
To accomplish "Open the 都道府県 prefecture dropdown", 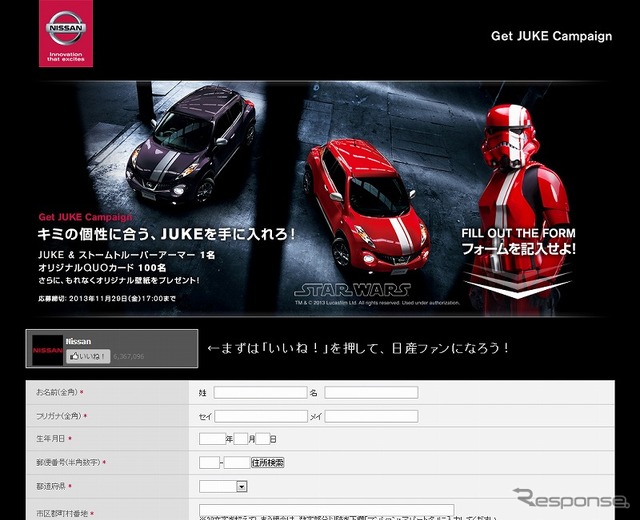I will [x=223, y=487].
